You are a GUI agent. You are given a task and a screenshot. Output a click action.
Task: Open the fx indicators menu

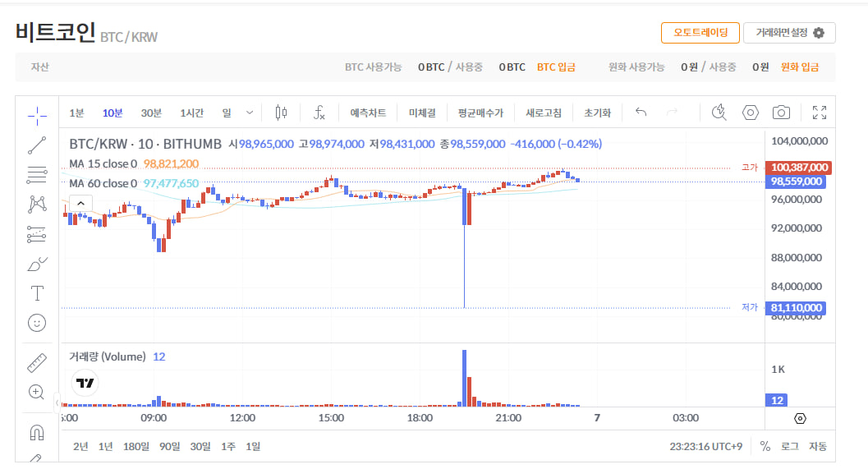click(x=319, y=113)
